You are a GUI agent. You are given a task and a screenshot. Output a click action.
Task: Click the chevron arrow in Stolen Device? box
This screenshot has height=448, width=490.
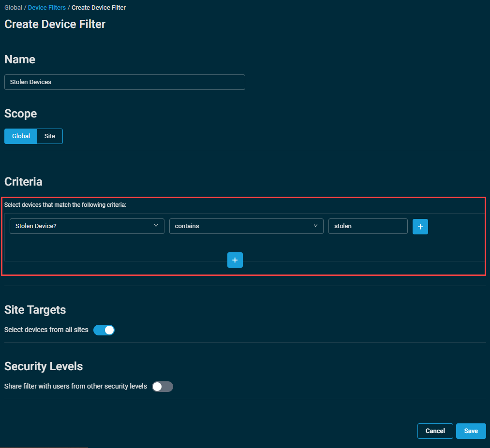pyautogui.click(x=156, y=226)
